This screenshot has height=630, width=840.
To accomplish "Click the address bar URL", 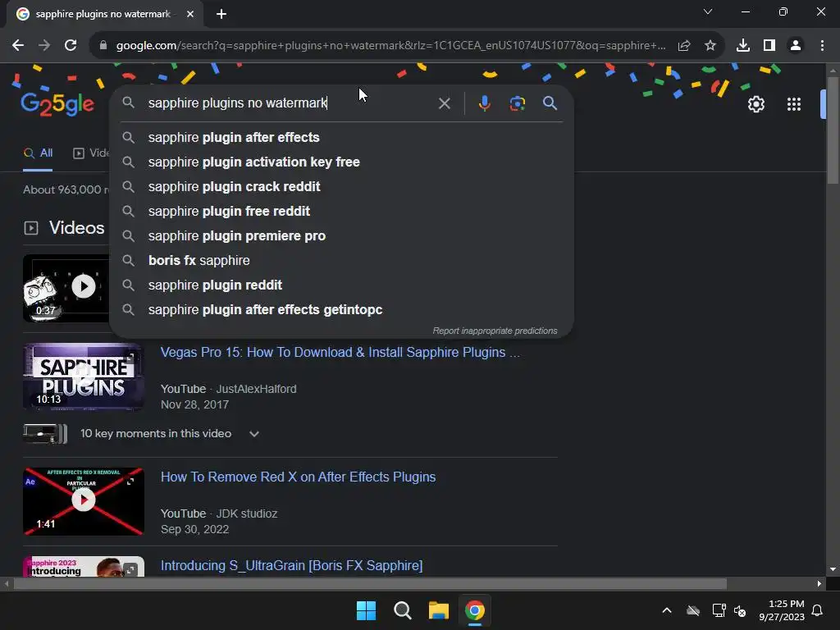I will [x=390, y=46].
